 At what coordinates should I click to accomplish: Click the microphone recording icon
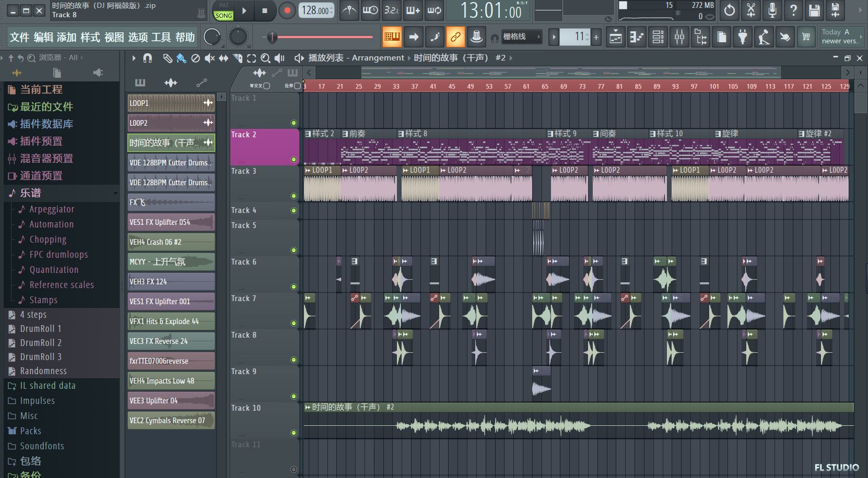[x=772, y=10]
